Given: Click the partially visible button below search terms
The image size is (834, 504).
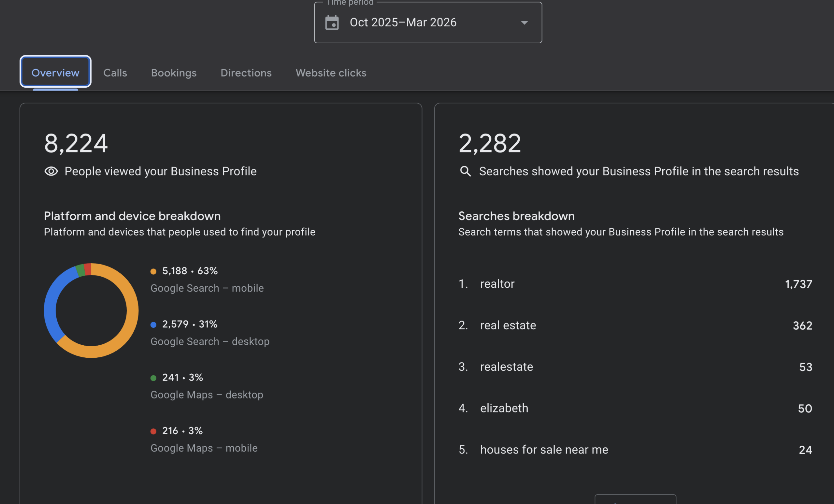Looking at the screenshot, I should tap(635, 499).
